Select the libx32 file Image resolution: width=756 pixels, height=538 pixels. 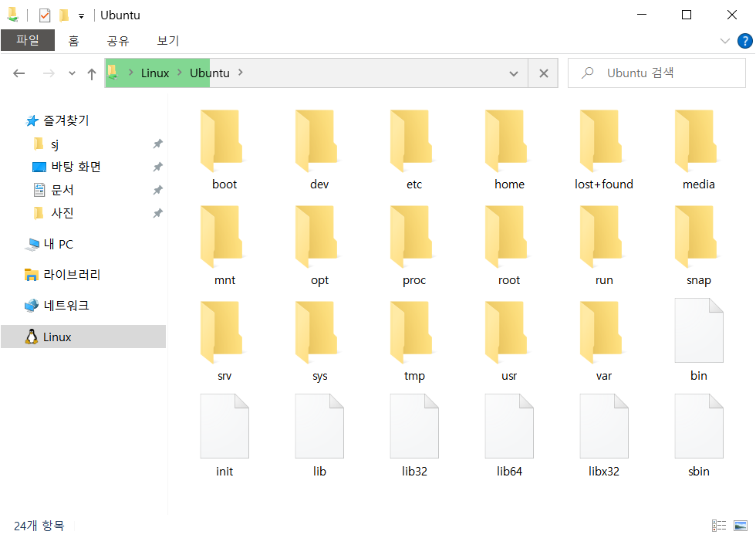[603, 435]
